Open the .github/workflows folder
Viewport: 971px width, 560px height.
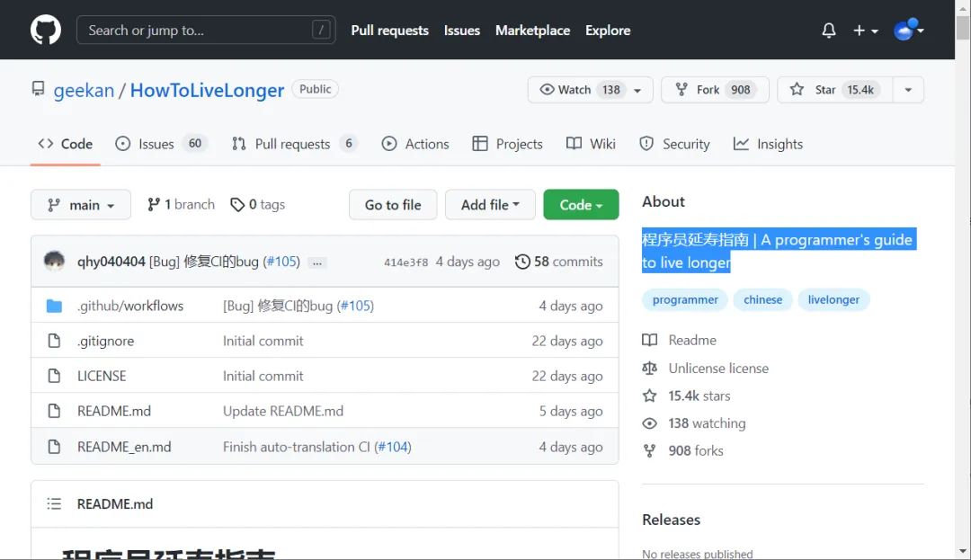coord(130,306)
